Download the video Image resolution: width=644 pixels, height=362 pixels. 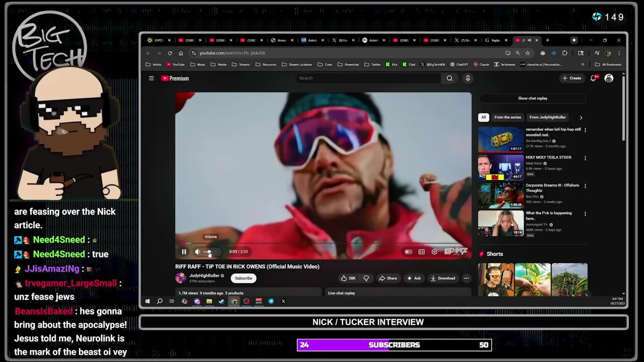click(x=443, y=278)
